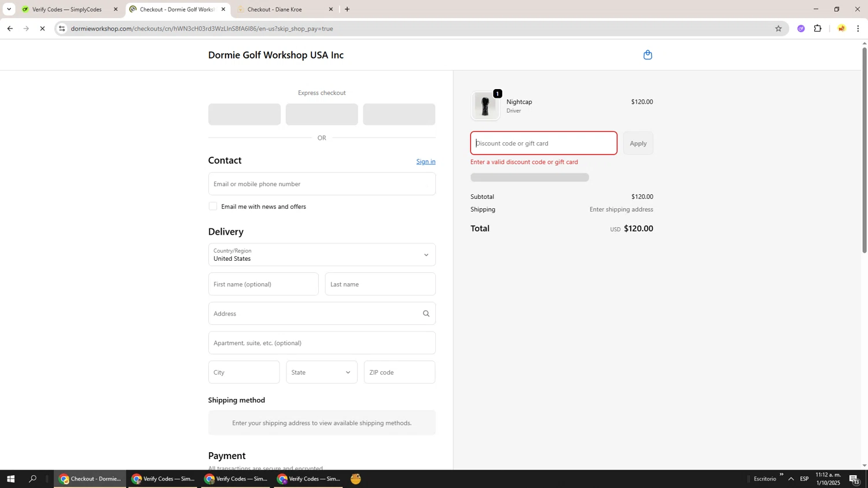Viewport: 868px width, 488px height.
Task: Click into the ZIP code field
Action: tap(399, 372)
